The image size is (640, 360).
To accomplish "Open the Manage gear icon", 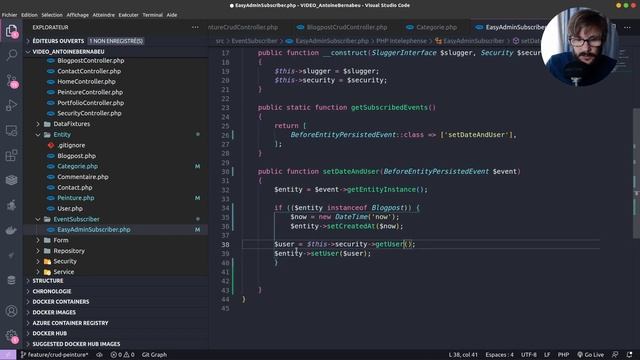I will click(x=11, y=336).
